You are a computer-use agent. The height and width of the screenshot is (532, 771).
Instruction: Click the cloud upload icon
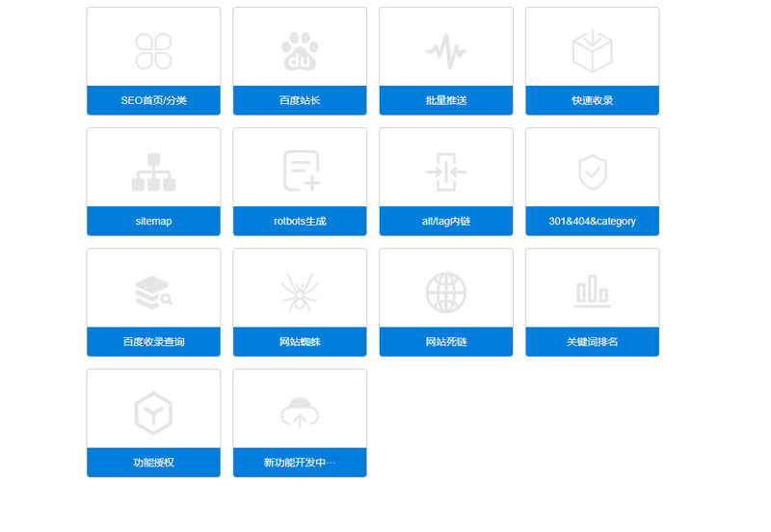[x=300, y=413]
